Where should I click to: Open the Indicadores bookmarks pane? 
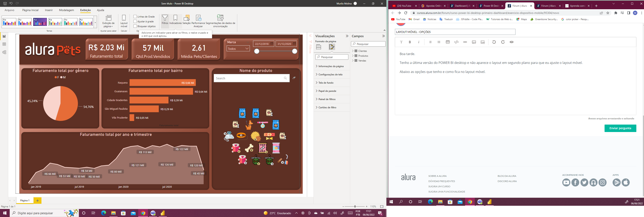[175, 19]
